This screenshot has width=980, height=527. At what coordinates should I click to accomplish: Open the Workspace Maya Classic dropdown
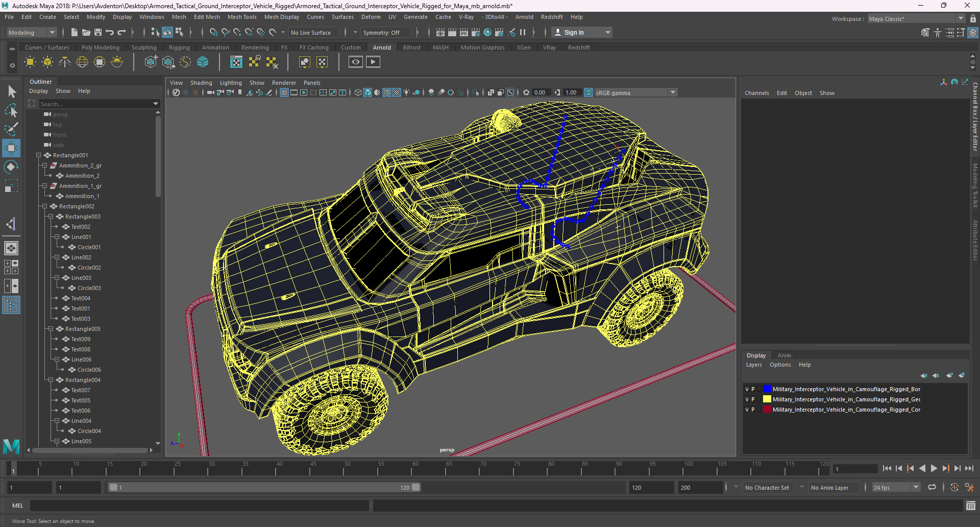[916, 19]
